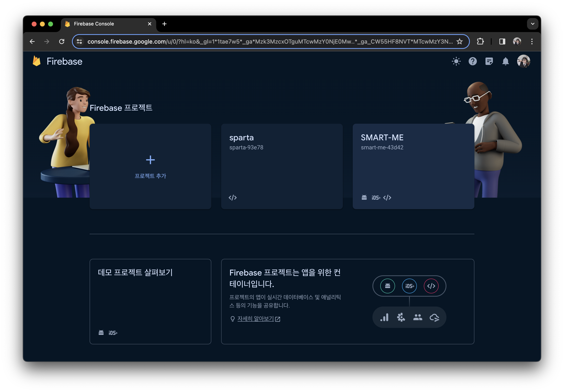Toggle the Chrome side panel
The width and height of the screenshot is (564, 392).
[x=502, y=42]
